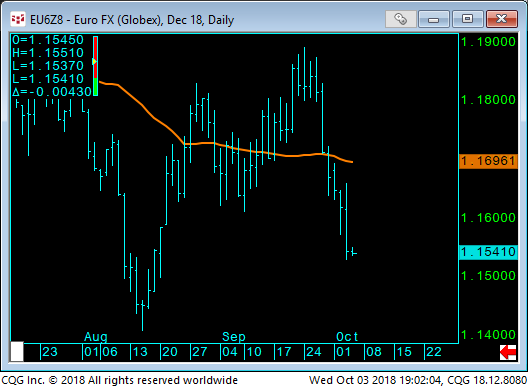Restore the chart window
The image size is (528, 388).
pos(467,19)
